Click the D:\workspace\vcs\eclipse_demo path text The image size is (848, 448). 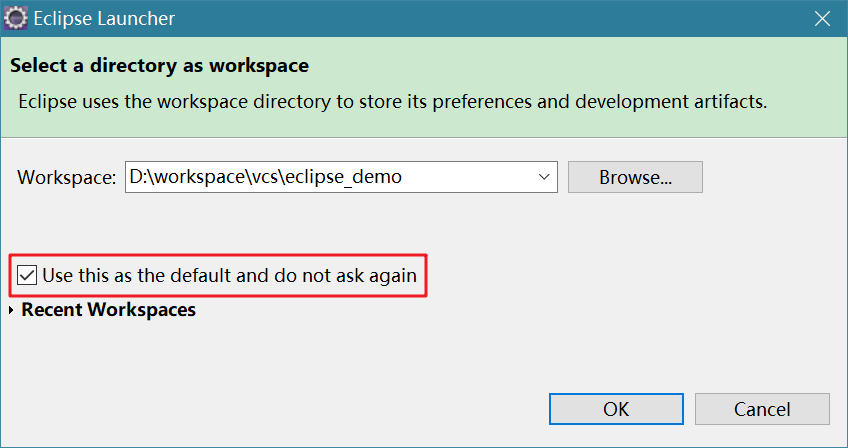[265, 177]
